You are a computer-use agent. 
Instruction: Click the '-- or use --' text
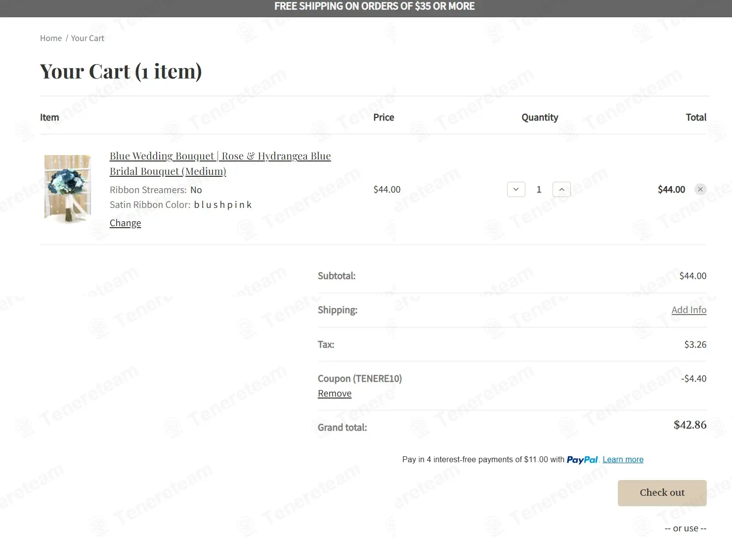coord(686,528)
